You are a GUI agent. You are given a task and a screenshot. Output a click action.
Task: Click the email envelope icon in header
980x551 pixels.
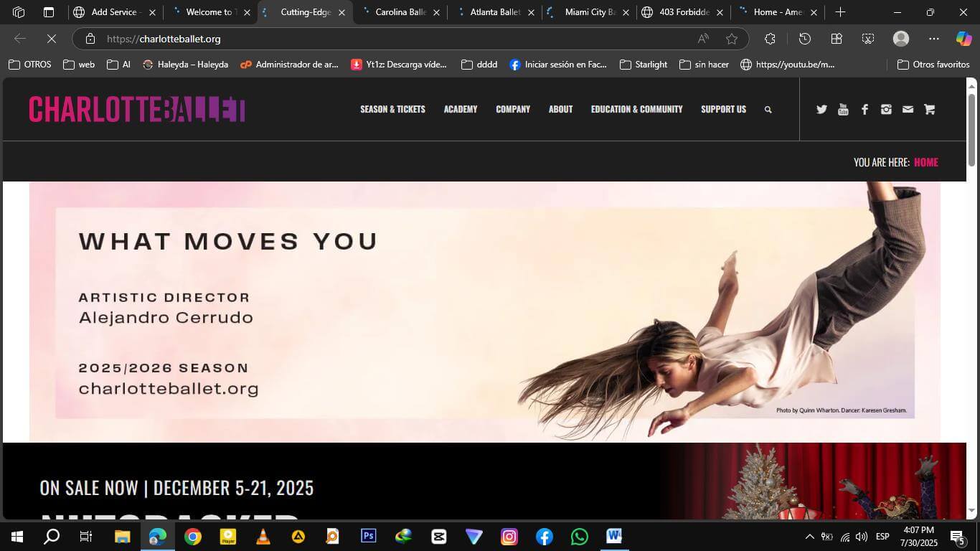908,109
